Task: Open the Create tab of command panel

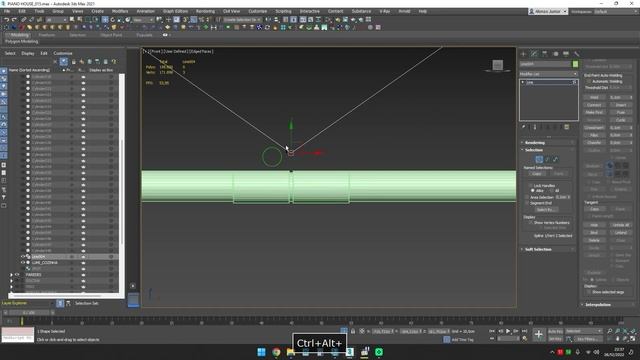Action: click(523, 54)
